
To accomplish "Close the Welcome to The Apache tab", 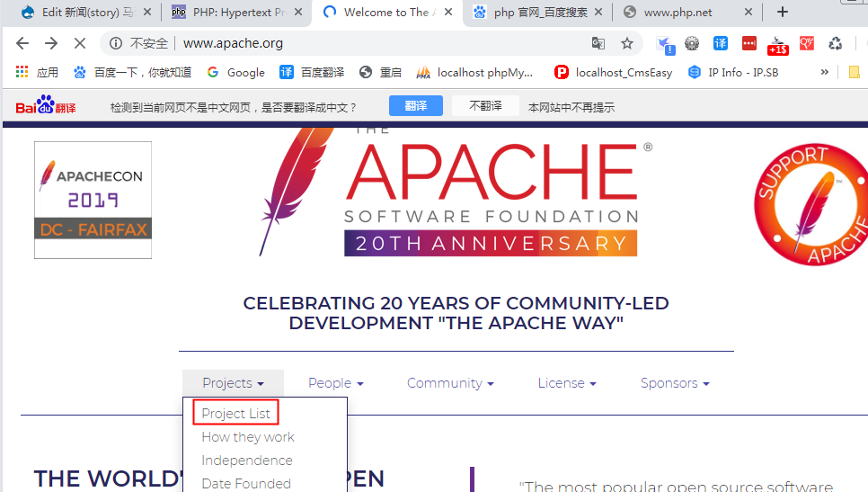I will click(x=448, y=12).
